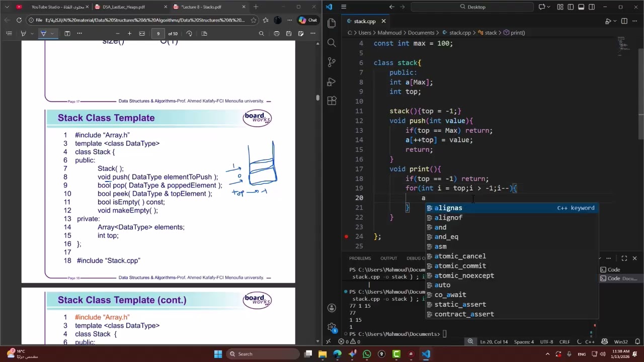Expand the Copilot chat dropdown in title bar
This screenshot has height=362, width=644.
tap(549, 7)
